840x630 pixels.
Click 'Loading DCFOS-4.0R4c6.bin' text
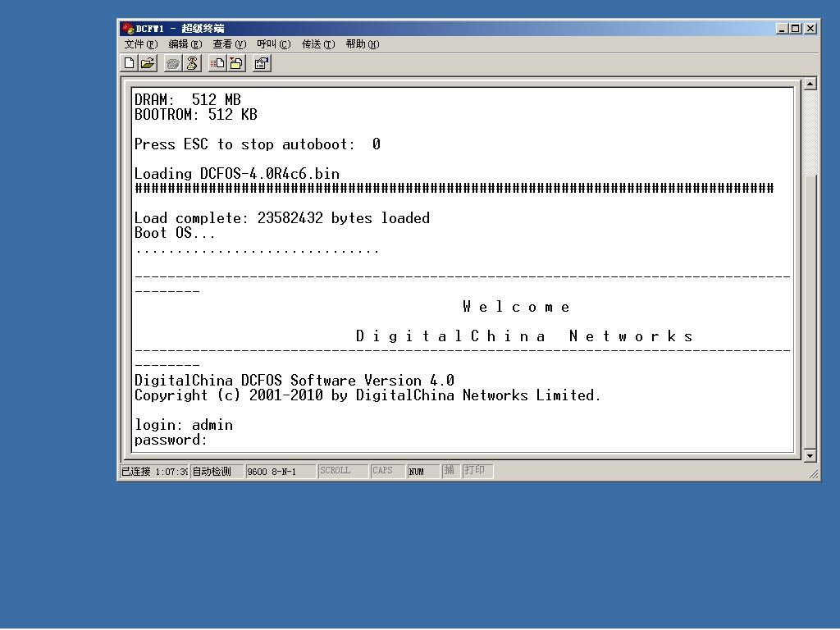(x=237, y=174)
